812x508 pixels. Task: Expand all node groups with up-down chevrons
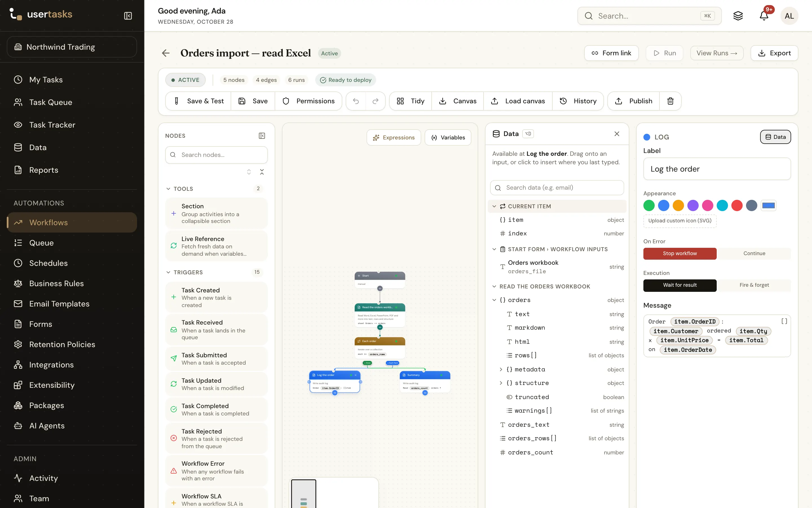pyautogui.click(x=249, y=172)
